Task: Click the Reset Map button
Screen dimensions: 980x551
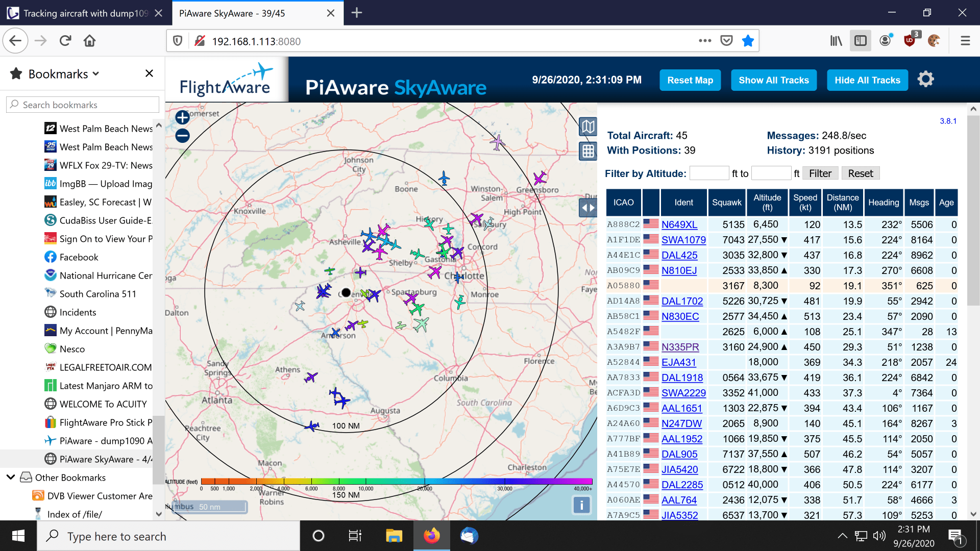Action: point(690,80)
